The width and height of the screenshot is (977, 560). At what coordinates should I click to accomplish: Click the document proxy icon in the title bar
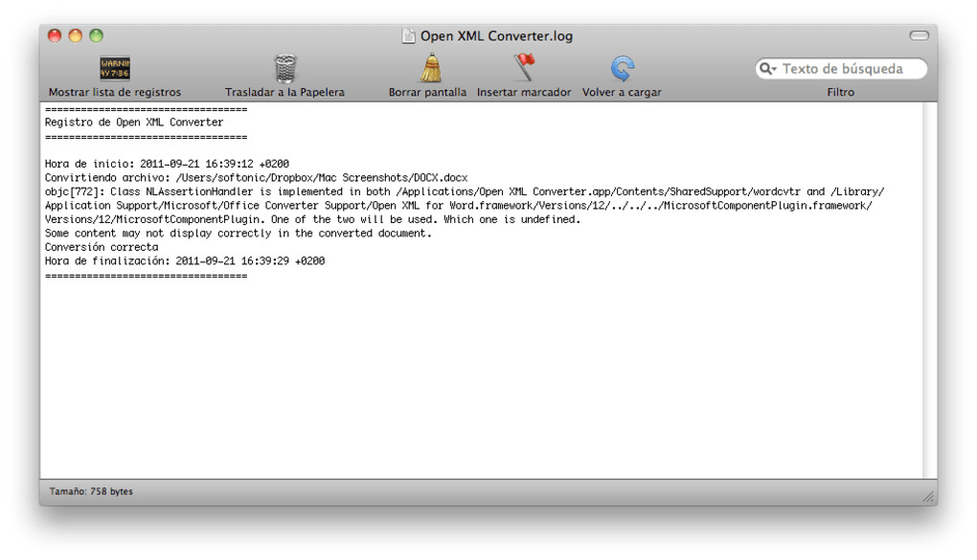pos(408,36)
